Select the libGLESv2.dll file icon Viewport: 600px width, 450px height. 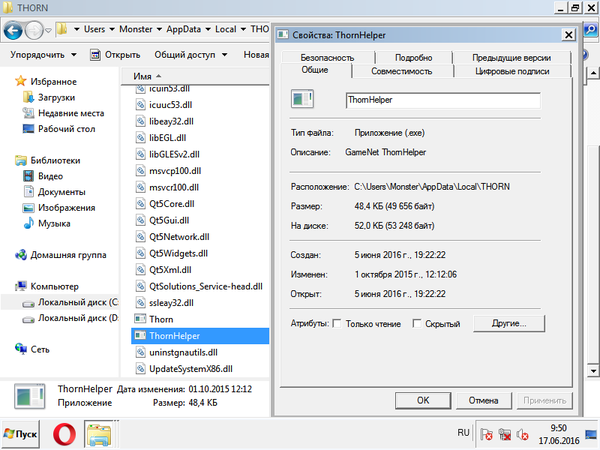coord(140,154)
